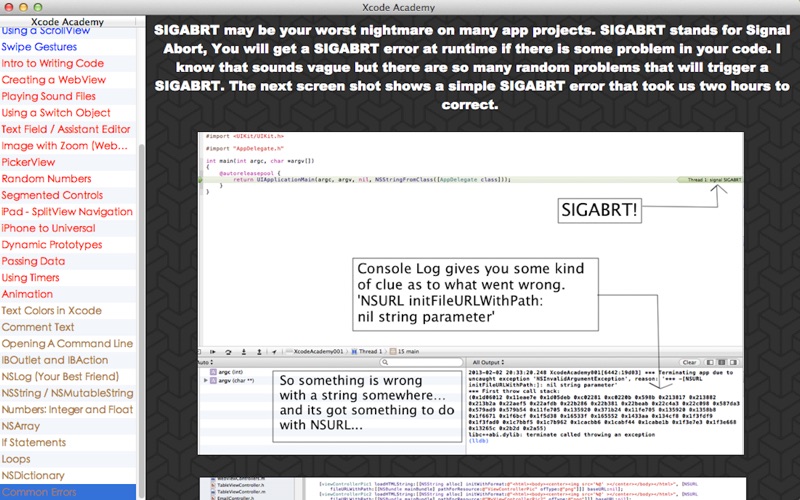
Task: Click Thread 1 breadcrumb in debug bar
Action: tap(366, 352)
